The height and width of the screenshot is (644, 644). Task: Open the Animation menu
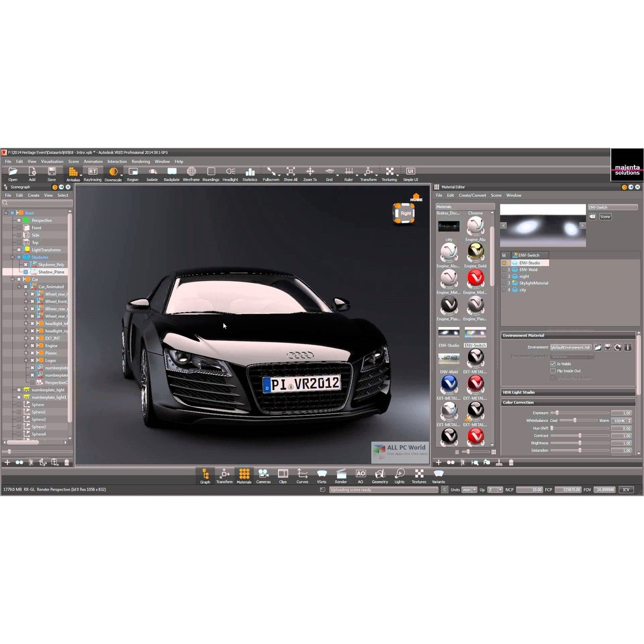point(93,162)
